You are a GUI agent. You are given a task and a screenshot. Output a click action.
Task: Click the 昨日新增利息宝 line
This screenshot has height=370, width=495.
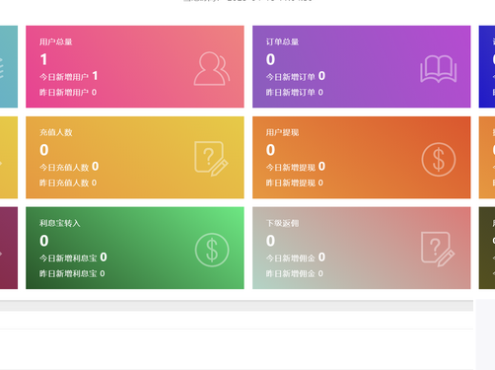[x=72, y=273]
